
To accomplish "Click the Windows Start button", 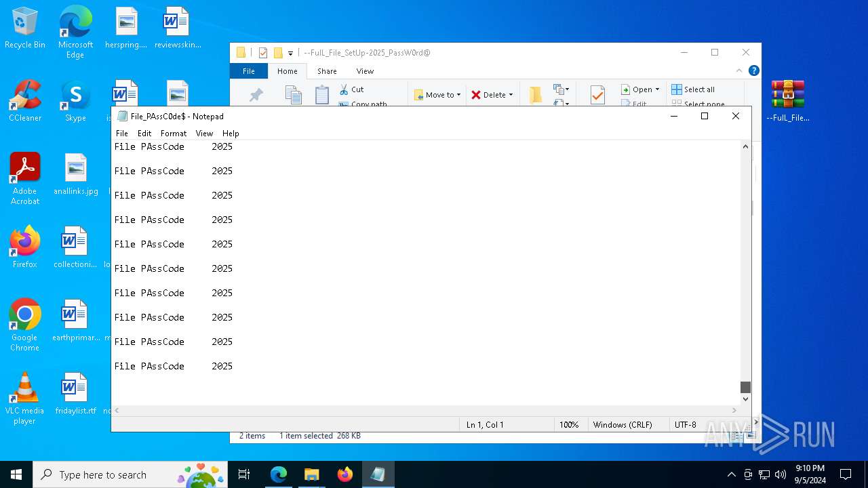I will [x=16, y=474].
